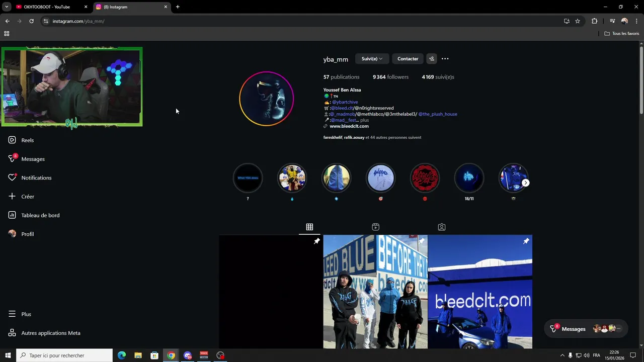Viewport: 644px width, 362px height.
Task: Open a new browser tab
Action: coord(178,7)
